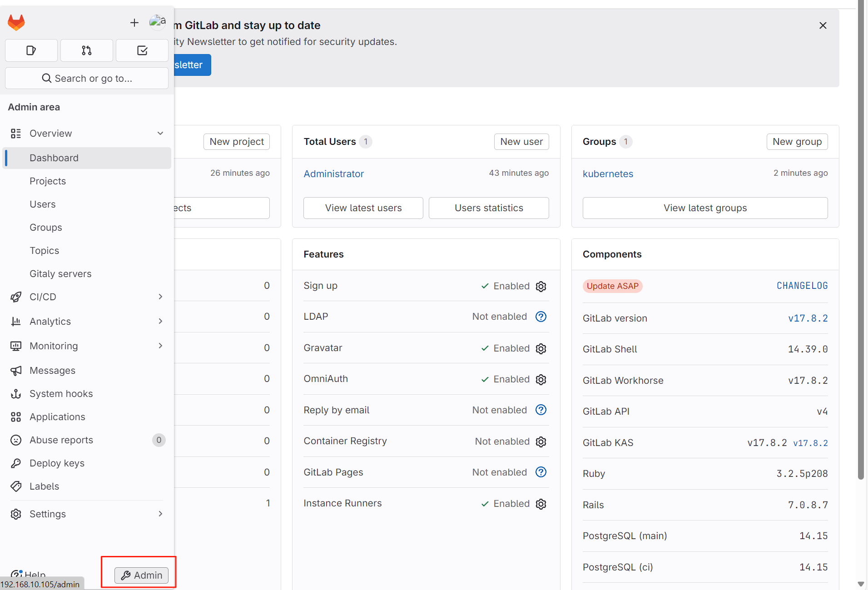This screenshot has height=590, width=868.
Task: Open the to-do list shortcut
Action: point(142,50)
